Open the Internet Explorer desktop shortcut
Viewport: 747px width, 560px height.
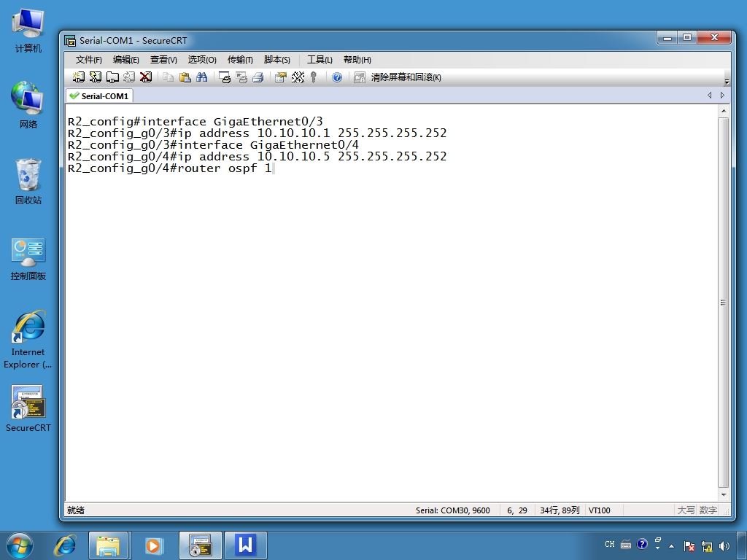pyautogui.click(x=28, y=340)
